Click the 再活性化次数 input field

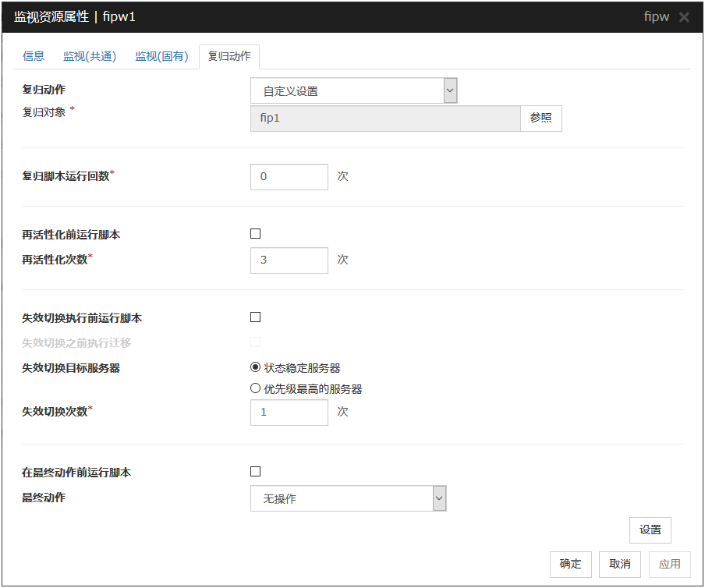[289, 260]
